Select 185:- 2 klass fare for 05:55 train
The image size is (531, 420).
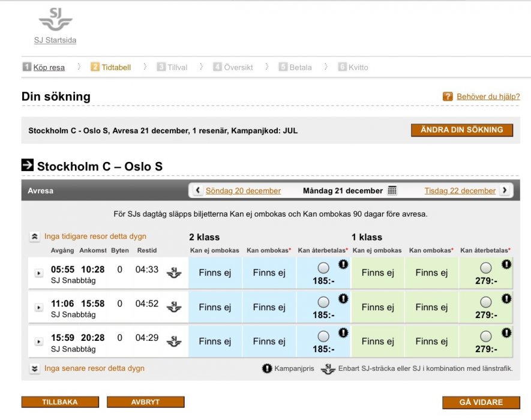coord(323,268)
